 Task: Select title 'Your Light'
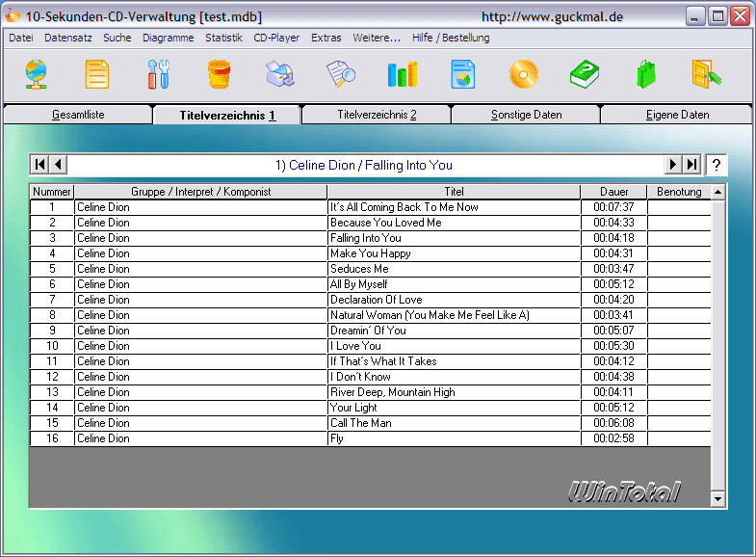pyautogui.click(x=454, y=408)
